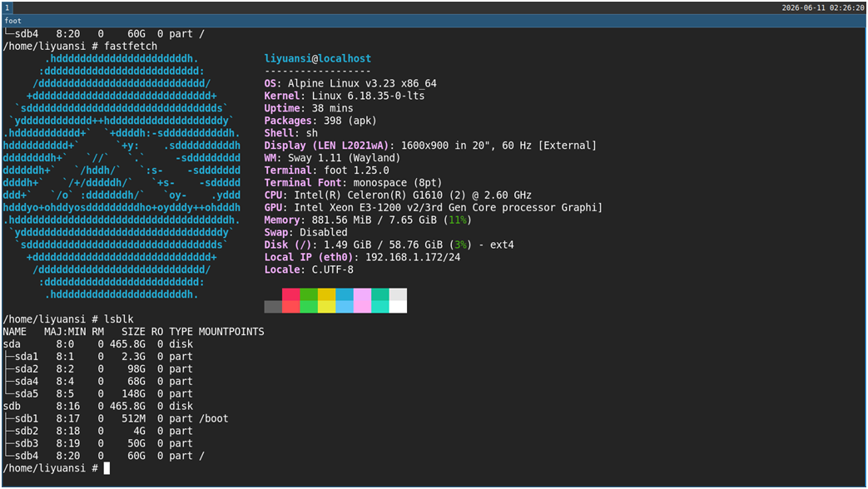The image size is (868, 489).
Task: Select the Local IP '192.168.1.172/24'
Action: (x=413, y=257)
